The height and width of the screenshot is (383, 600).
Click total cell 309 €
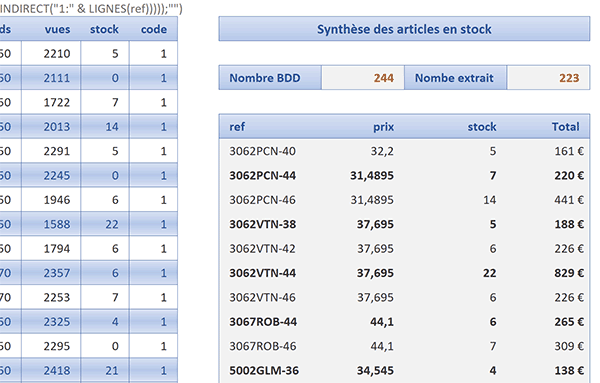(x=569, y=346)
